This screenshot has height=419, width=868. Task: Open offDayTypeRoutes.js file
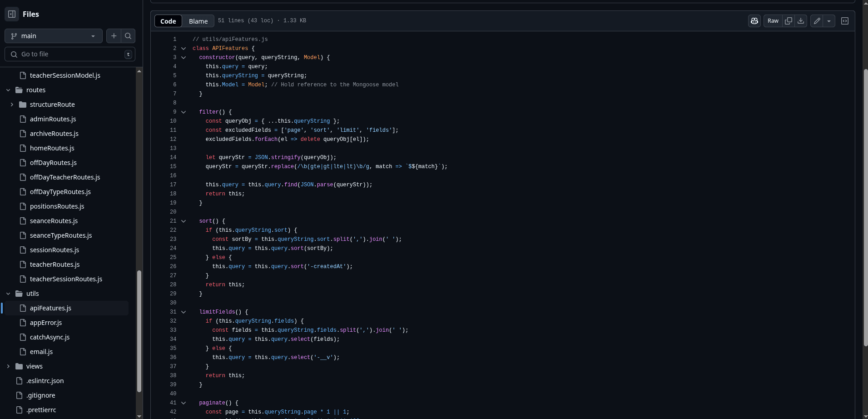click(x=60, y=192)
